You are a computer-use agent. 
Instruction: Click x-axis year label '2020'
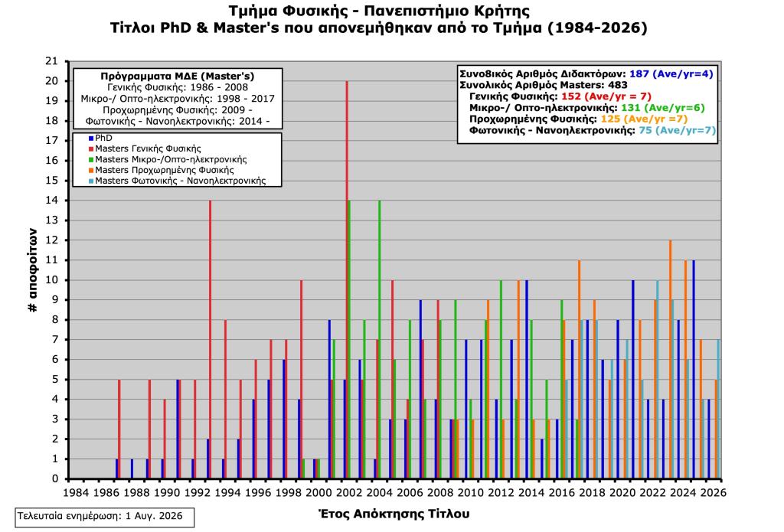[x=622, y=493]
